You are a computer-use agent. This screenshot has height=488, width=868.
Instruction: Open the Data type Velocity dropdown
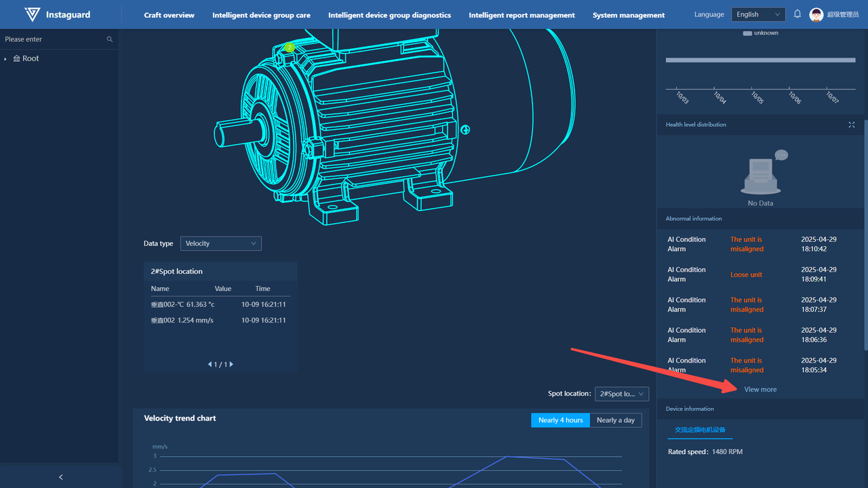click(220, 243)
